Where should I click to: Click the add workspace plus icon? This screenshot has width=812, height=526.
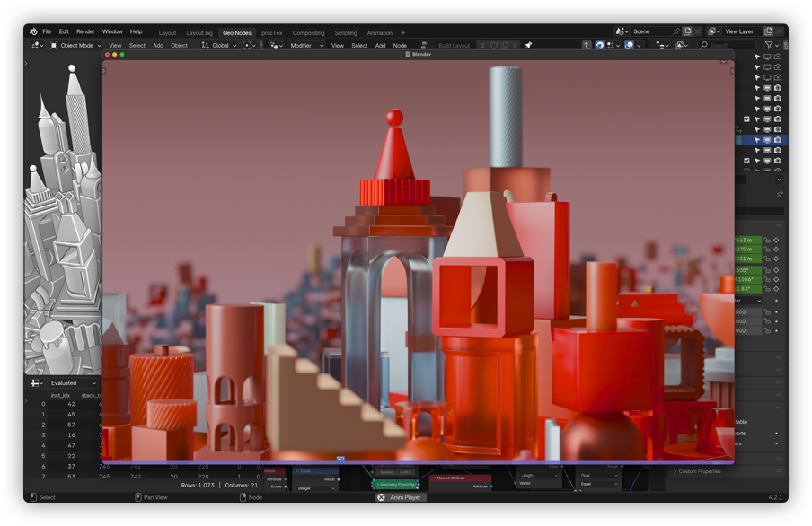[x=402, y=32]
